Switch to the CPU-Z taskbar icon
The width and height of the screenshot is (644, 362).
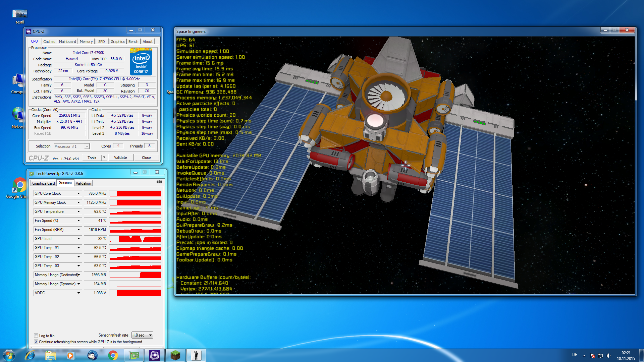click(x=155, y=355)
